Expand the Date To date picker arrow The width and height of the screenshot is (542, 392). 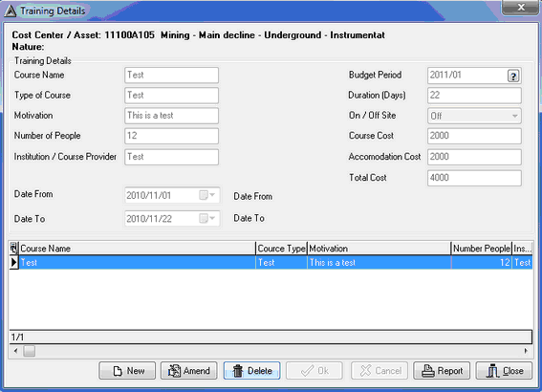point(212,218)
